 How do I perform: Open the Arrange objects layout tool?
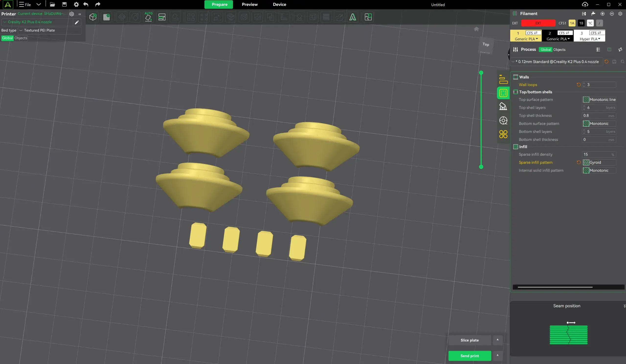point(162,17)
